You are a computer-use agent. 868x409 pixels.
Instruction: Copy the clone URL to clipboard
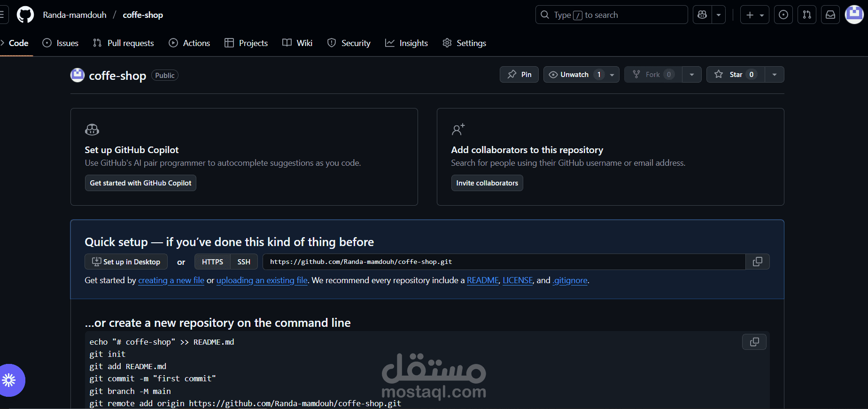pos(758,262)
